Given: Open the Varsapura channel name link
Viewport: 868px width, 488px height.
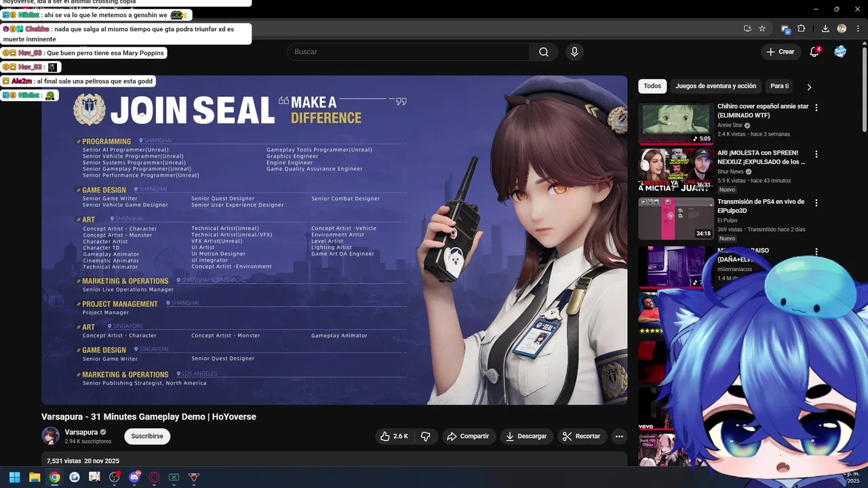Looking at the screenshot, I should (x=81, y=432).
